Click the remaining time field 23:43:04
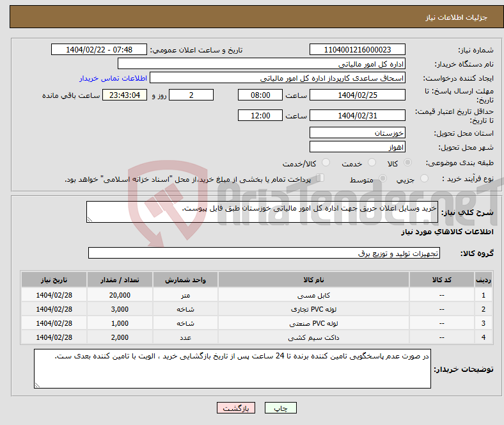Viewport: 504px width, 425px height. coord(125,95)
